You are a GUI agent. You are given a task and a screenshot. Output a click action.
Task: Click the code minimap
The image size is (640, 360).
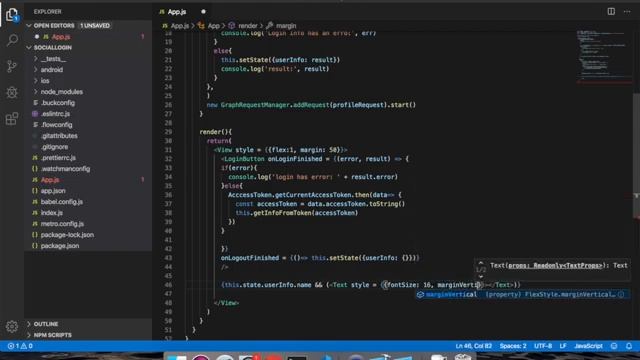[x=604, y=57]
